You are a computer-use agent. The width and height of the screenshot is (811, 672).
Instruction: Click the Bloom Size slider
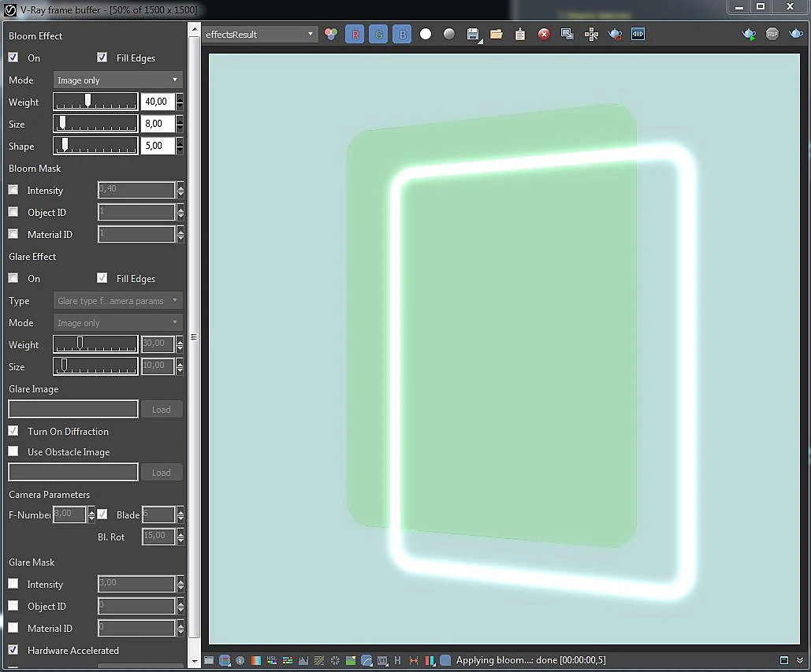pos(95,124)
